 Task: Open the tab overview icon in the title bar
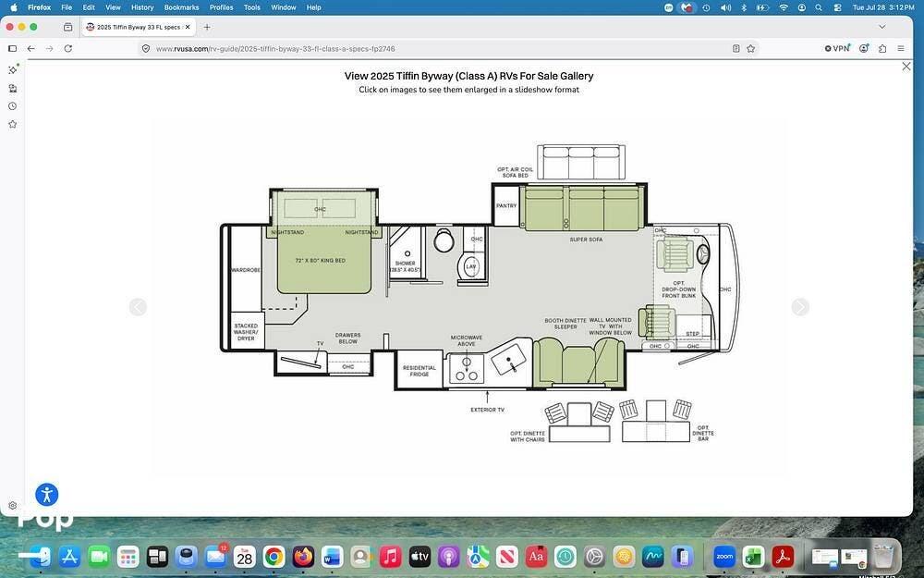67,27
